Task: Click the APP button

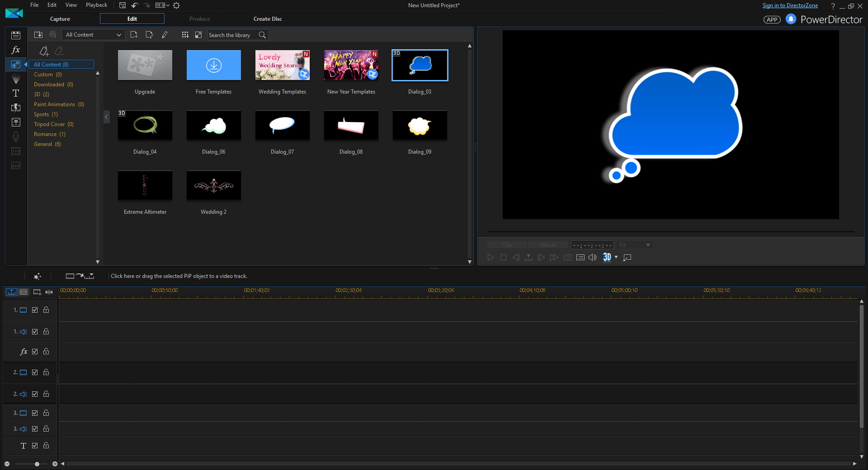Action: (772, 19)
